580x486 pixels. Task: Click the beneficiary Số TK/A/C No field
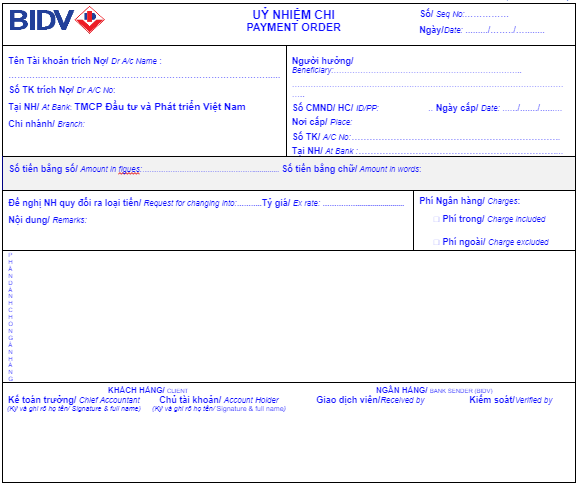(455, 137)
